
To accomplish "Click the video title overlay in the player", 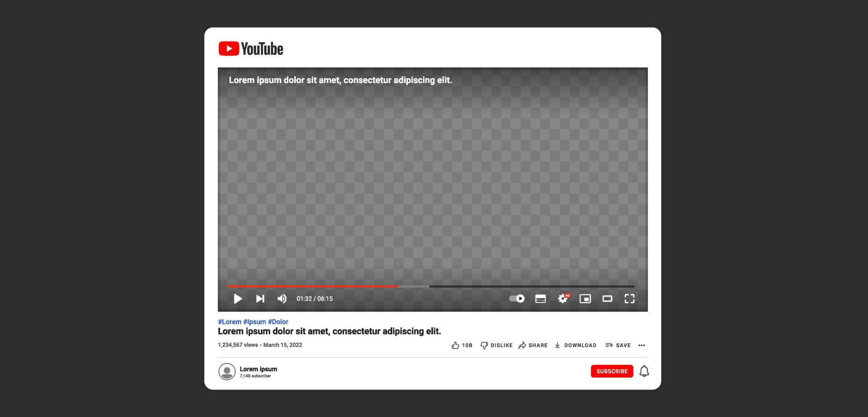I will (340, 80).
